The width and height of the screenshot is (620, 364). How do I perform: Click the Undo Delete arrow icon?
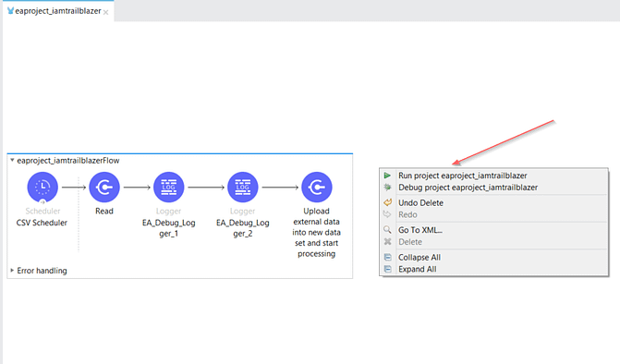[387, 202]
